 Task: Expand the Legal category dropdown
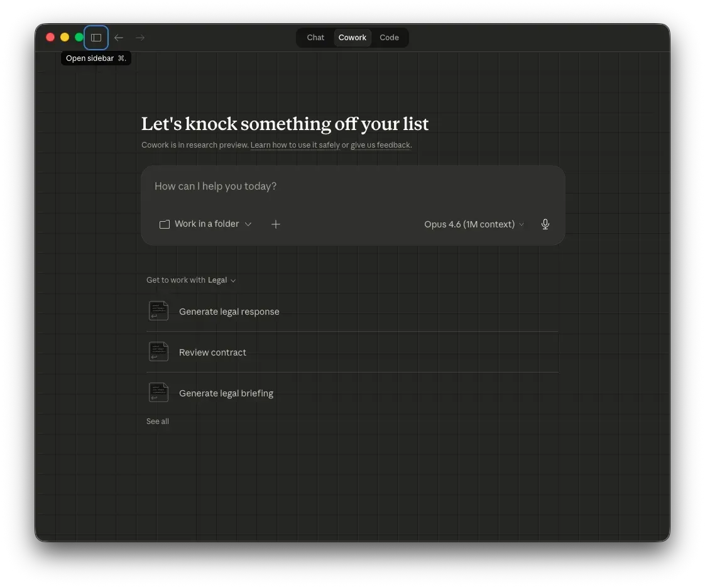coord(222,280)
